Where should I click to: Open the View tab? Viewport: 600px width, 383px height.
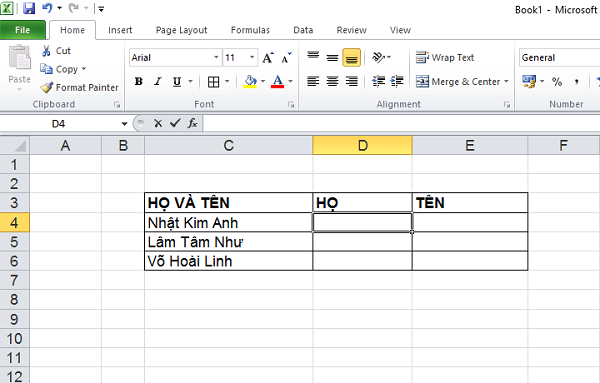tap(400, 30)
